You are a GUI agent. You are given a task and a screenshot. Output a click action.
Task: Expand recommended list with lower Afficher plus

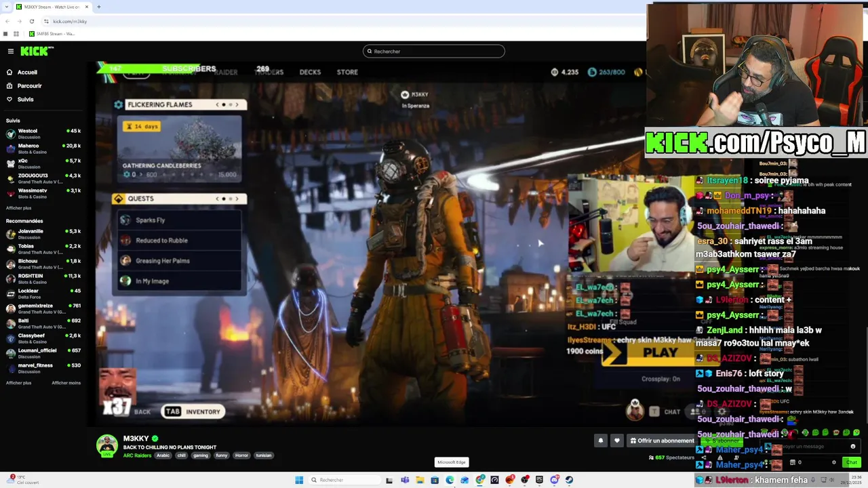pyautogui.click(x=18, y=383)
